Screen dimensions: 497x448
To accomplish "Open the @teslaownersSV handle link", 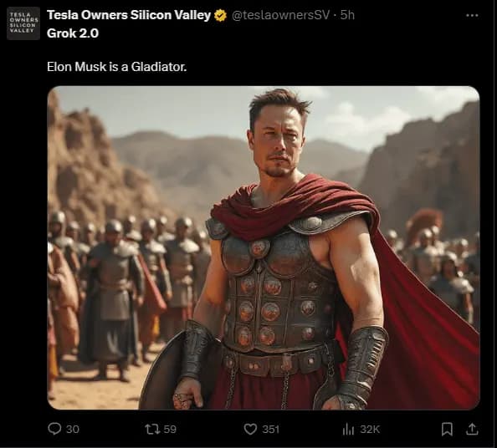I will pos(281,15).
